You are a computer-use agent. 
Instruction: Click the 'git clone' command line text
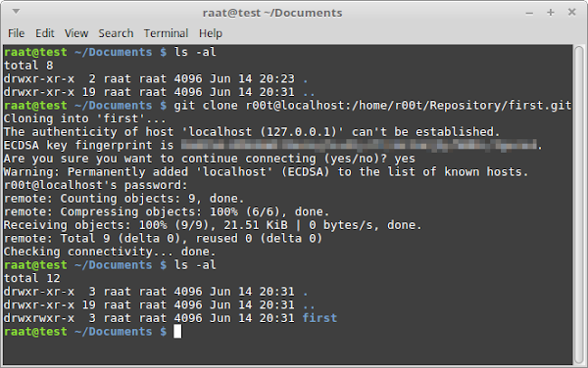tap(372, 105)
